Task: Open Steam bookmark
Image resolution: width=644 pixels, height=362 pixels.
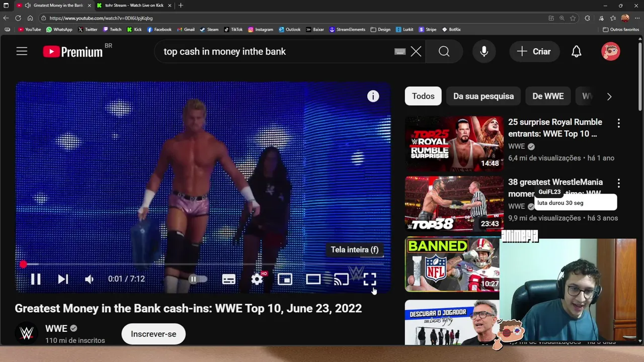Action: click(x=209, y=30)
